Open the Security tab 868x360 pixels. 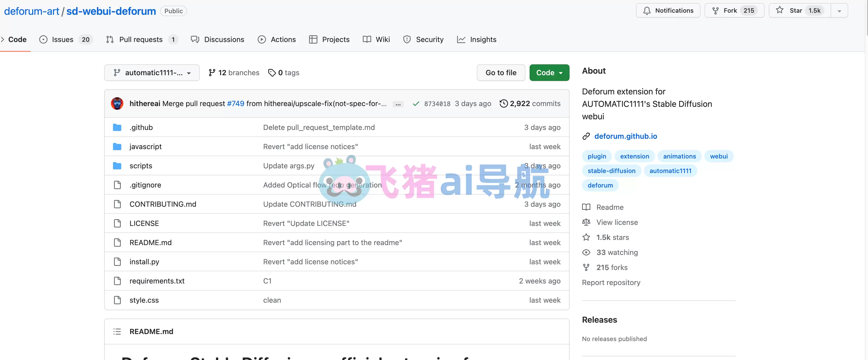[x=424, y=39]
